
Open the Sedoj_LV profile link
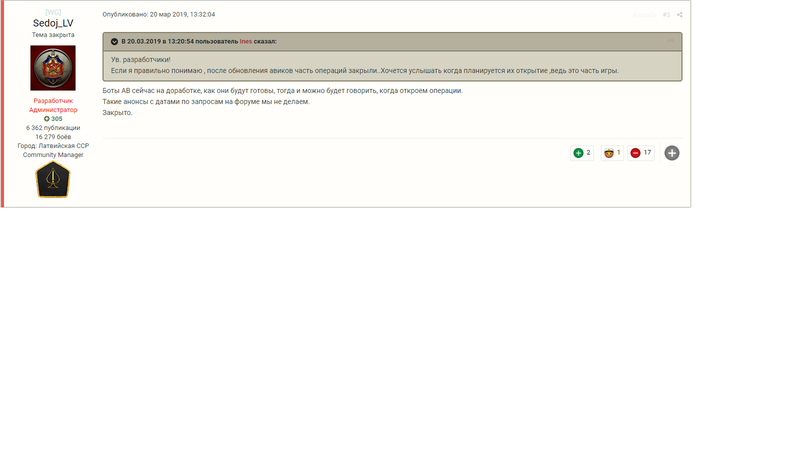point(53,23)
